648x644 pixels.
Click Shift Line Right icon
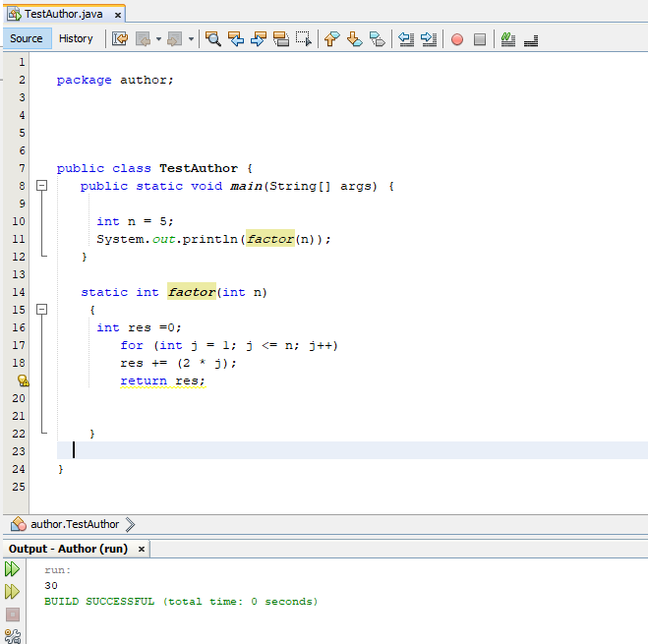pyautogui.click(x=429, y=39)
